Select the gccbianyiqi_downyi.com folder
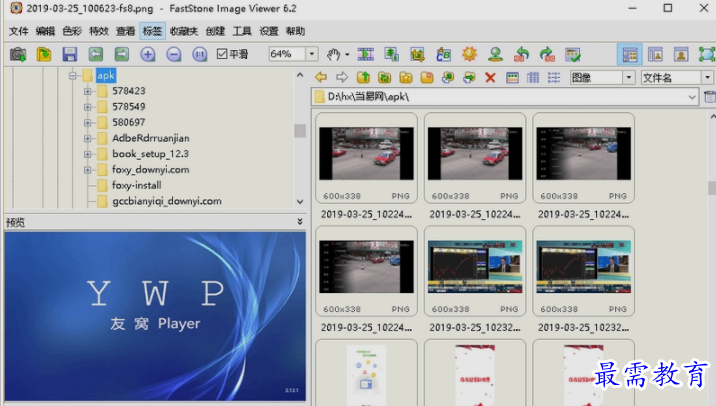The height and width of the screenshot is (406, 716). coord(167,201)
